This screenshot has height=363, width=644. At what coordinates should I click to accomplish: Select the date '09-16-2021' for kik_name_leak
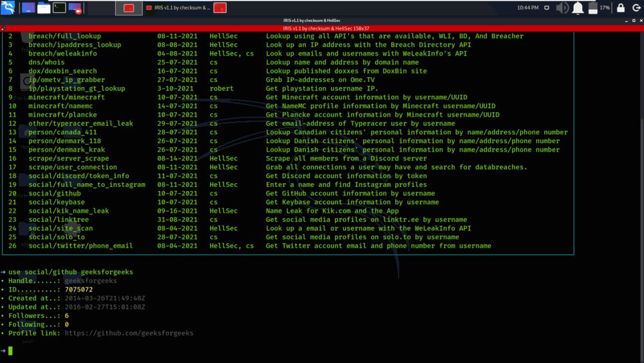coord(177,210)
